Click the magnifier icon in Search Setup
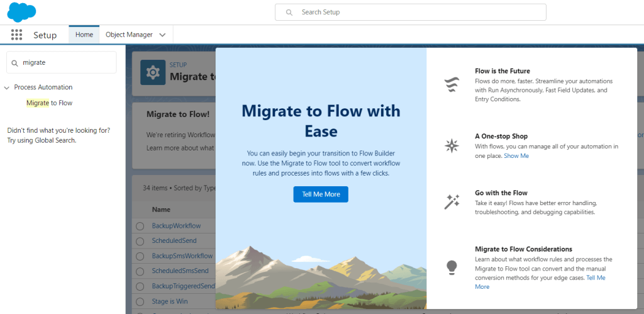 click(289, 13)
